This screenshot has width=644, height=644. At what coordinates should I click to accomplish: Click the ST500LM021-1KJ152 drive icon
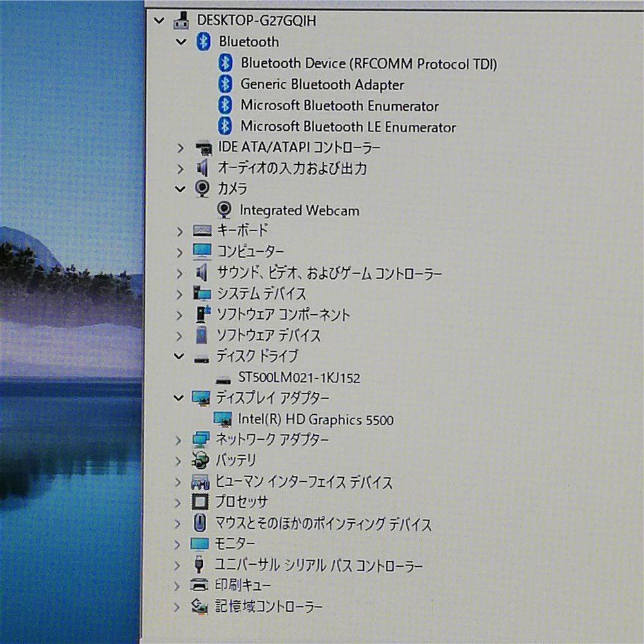click(223, 380)
